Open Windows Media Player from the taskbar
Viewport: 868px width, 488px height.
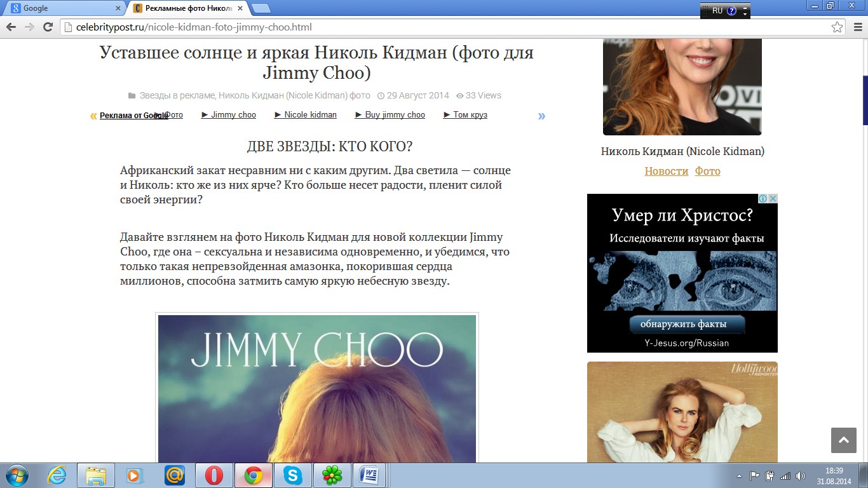tap(135, 475)
